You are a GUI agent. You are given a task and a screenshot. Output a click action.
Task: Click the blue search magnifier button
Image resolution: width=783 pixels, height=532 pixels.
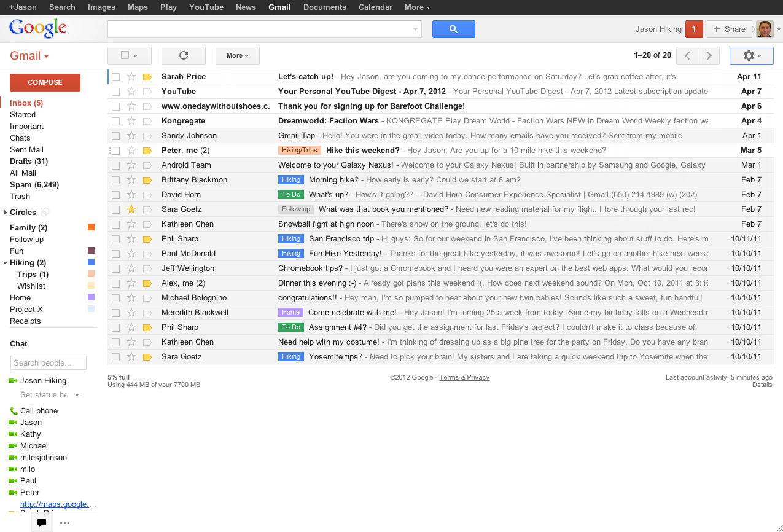pyautogui.click(x=453, y=29)
